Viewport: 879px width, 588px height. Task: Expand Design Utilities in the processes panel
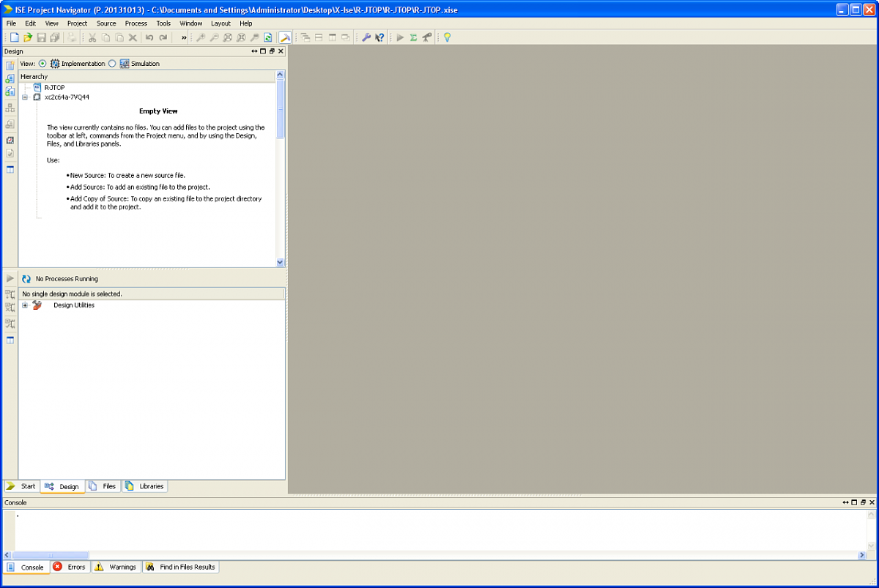pos(24,305)
